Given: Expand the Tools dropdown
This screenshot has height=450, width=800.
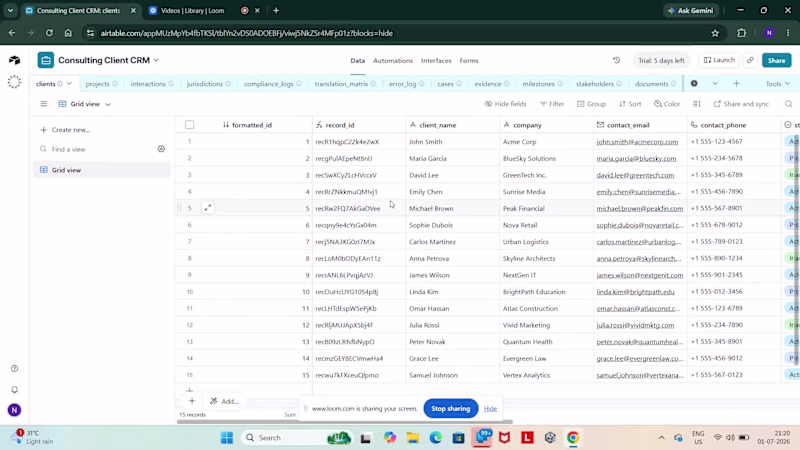Looking at the screenshot, I should point(778,84).
